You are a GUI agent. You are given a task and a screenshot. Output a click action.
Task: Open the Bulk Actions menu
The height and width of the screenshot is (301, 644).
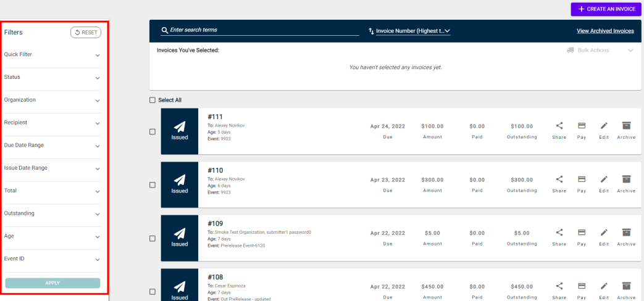pyautogui.click(x=600, y=50)
